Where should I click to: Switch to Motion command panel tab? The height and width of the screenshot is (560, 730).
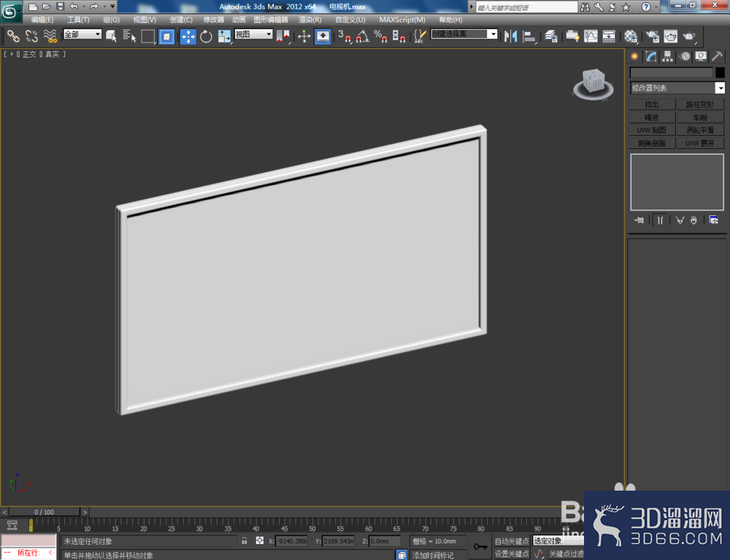(x=685, y=56)
